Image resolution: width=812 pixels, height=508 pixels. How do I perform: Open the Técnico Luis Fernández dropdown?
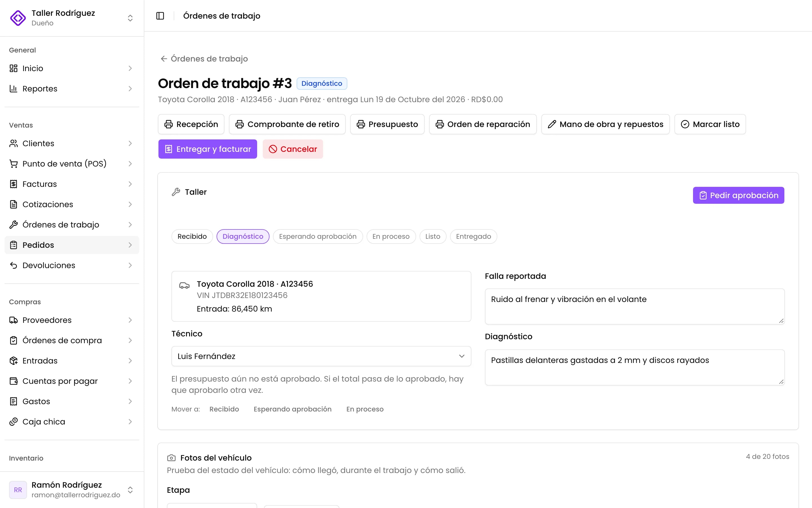pyautogui.click(x=321, y=356)
